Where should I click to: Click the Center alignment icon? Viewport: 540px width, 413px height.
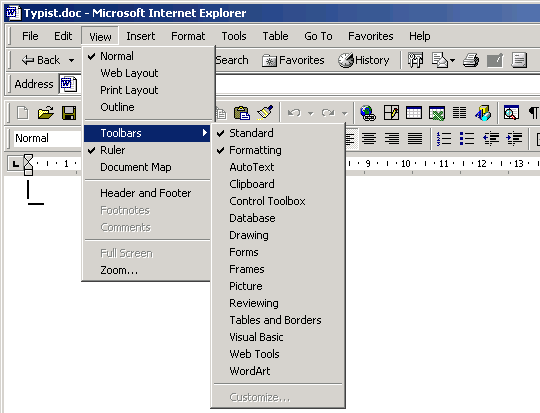click(369, 138)
